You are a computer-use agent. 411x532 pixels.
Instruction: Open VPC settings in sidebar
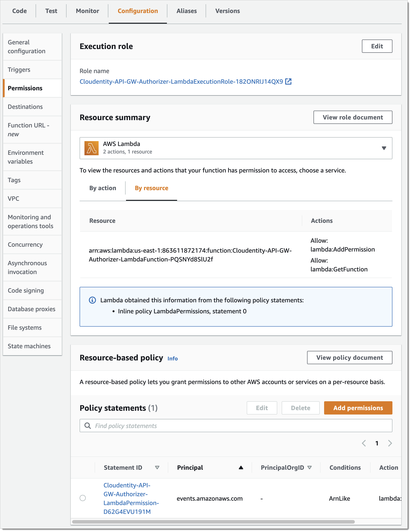point(33,199)
